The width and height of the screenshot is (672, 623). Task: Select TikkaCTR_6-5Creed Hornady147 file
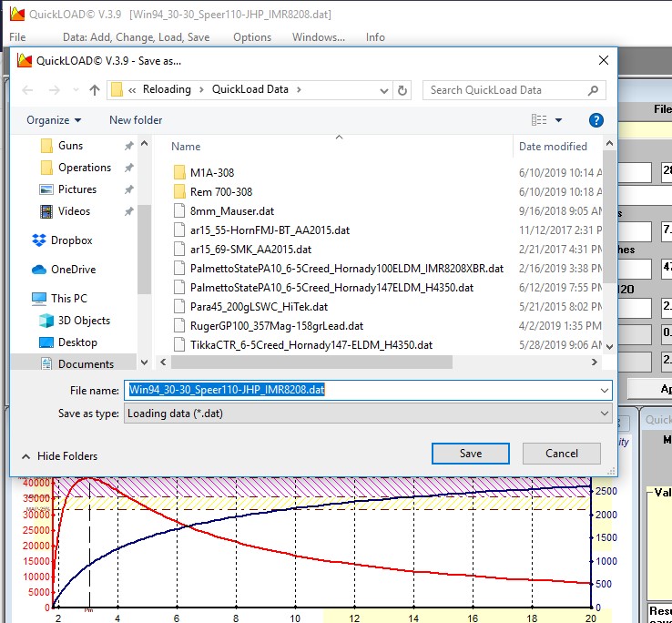tap(303, 345)
